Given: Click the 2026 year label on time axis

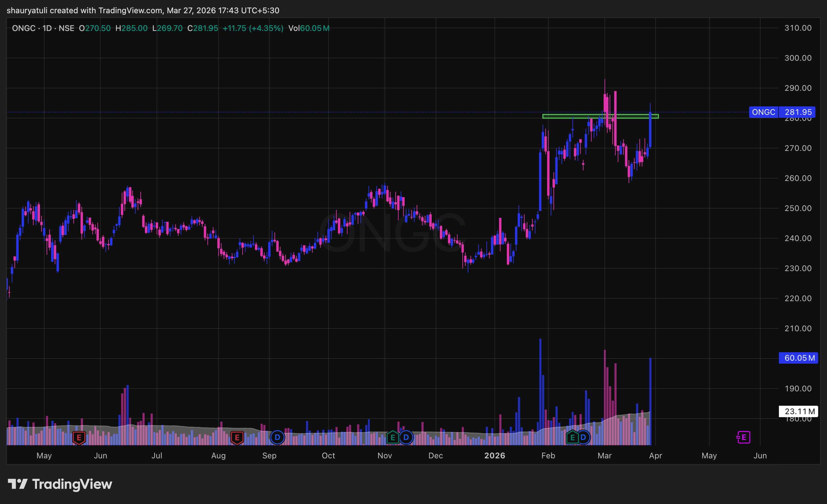Looking at the screenshot, I should [x=495, y=456].
